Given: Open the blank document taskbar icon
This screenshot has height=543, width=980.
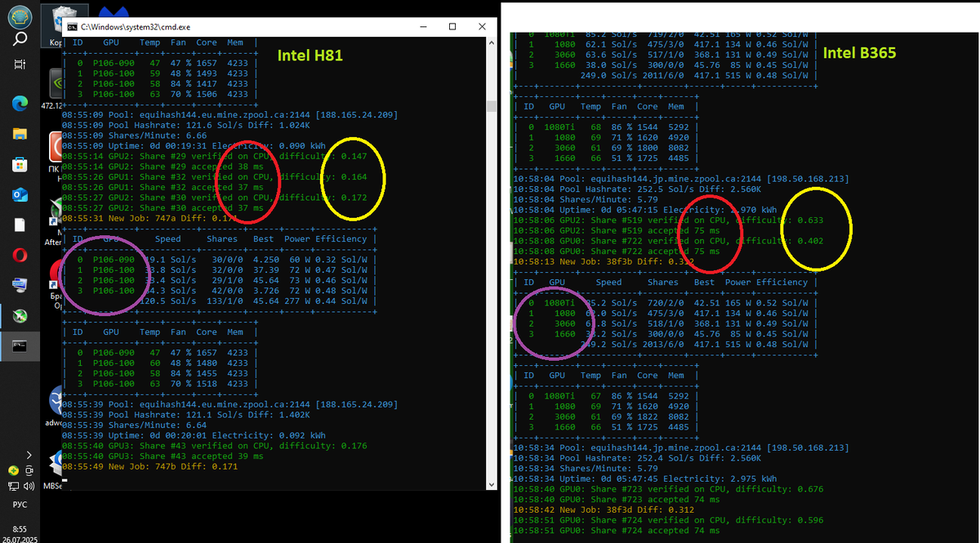Looking at the screenshot, I should pos(20,225).
